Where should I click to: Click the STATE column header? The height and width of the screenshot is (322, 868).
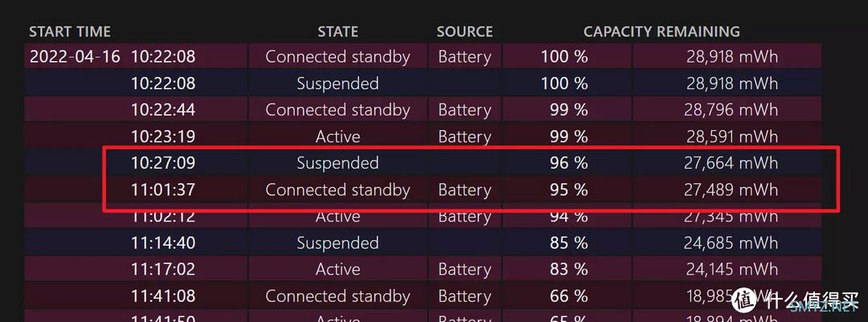coord(338,31)
